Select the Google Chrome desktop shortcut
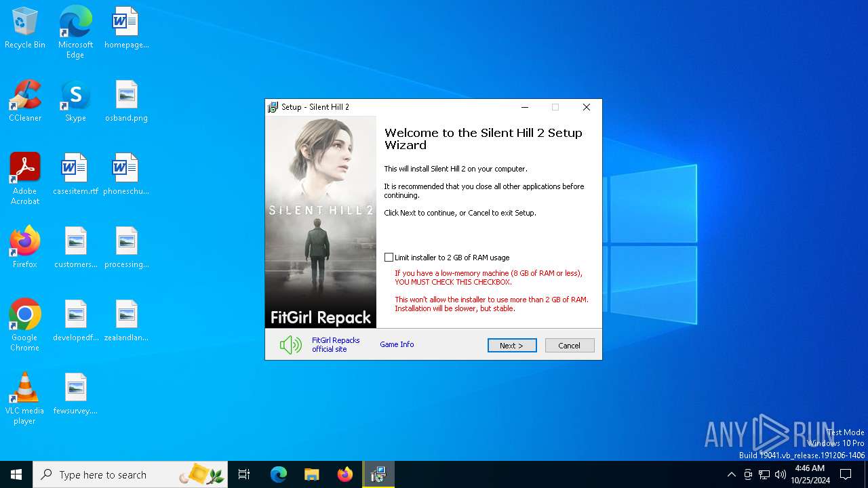The width and height of the screenshot is (868, 488). click(x=25, y=325)
